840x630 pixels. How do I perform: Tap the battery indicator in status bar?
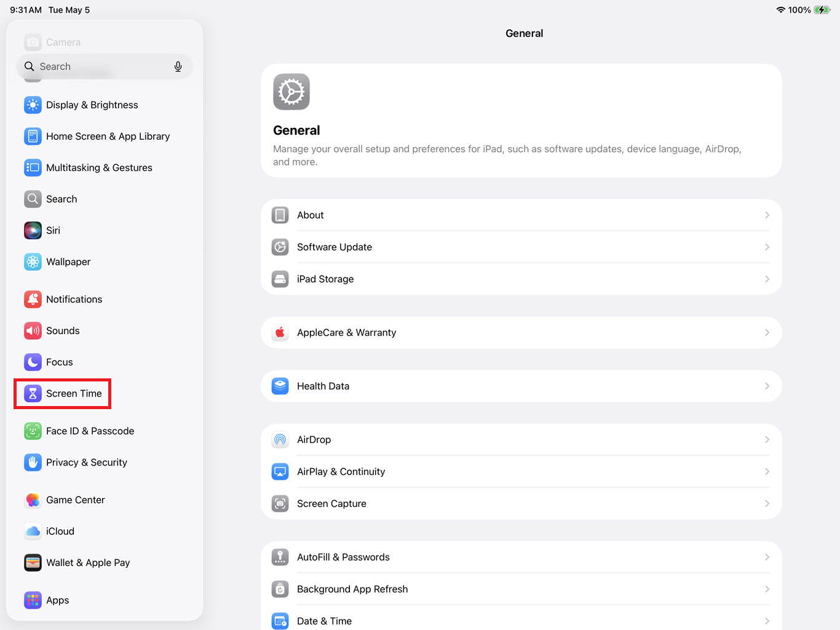pyautogui.click(x=822, y=10)
